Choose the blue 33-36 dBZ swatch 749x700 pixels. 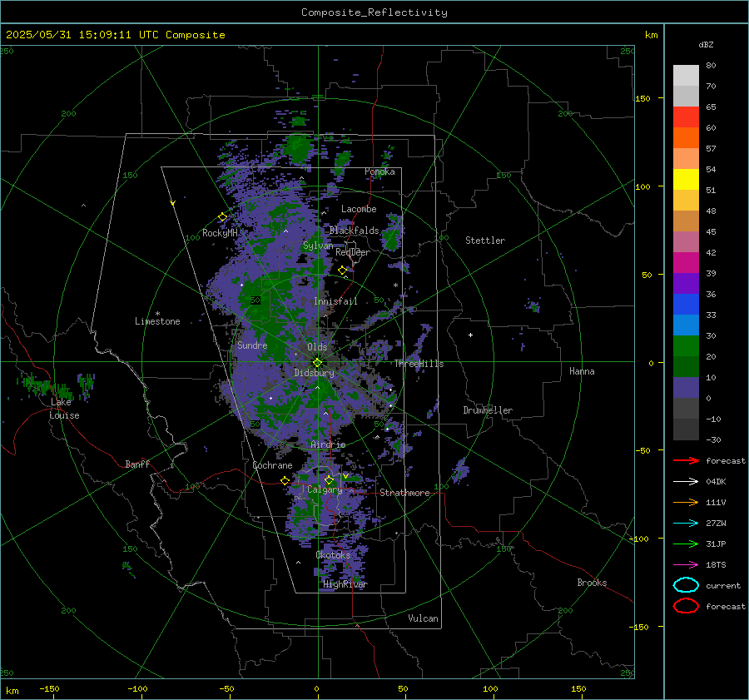686,304
